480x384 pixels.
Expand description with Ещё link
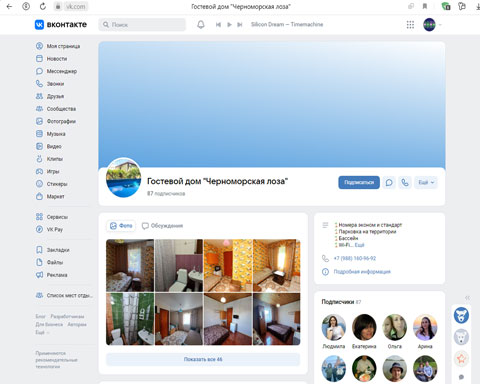click(359, 245)
